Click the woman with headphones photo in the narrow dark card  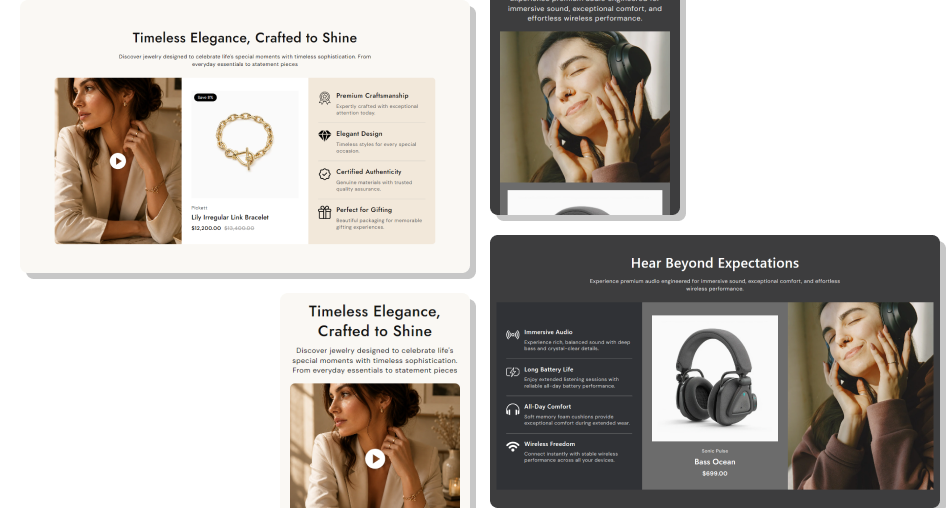585,107
